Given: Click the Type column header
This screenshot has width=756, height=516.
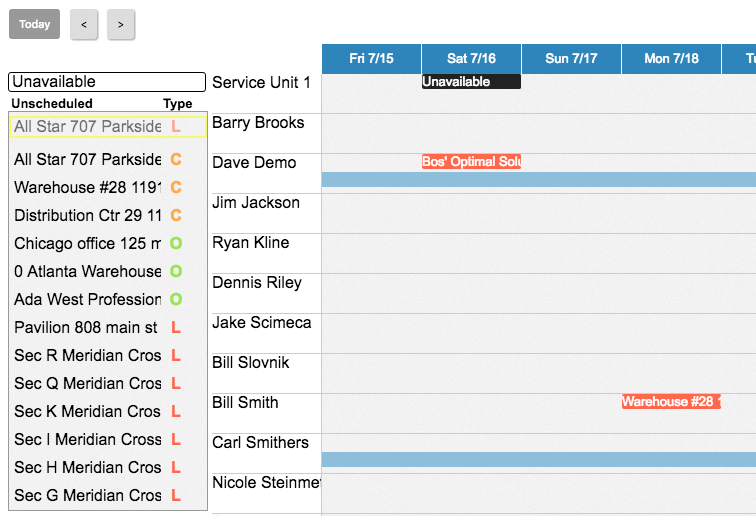Looking at the screenshot, I should [177, 103].
